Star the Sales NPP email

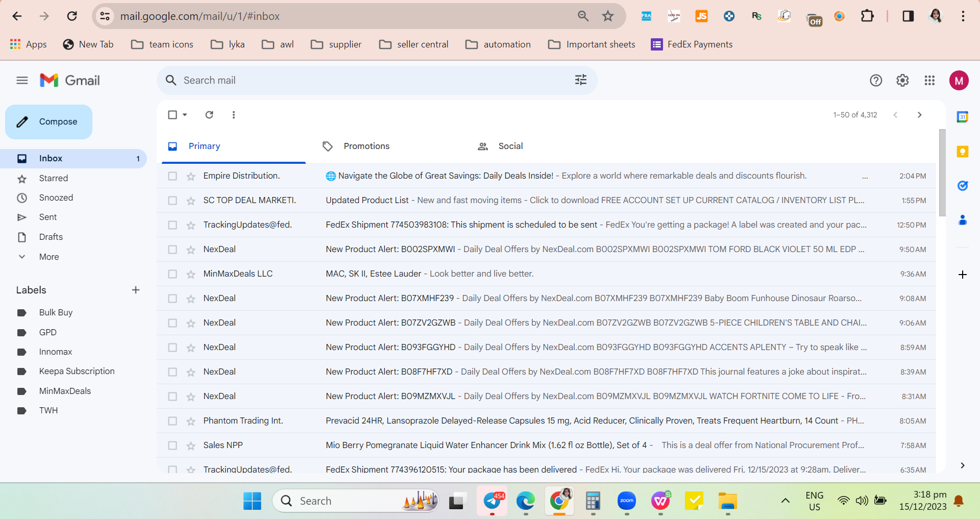pyautogui.click(x=191, y=446)
